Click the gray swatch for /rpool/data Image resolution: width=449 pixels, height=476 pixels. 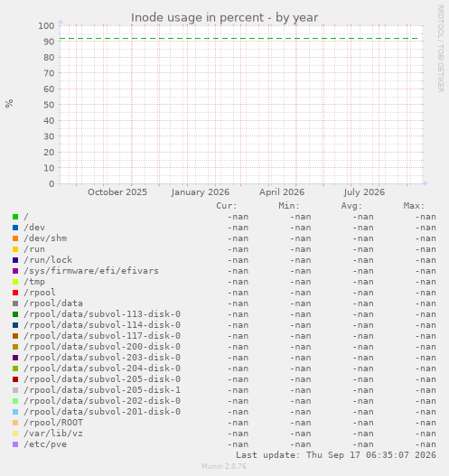point(15,303)
